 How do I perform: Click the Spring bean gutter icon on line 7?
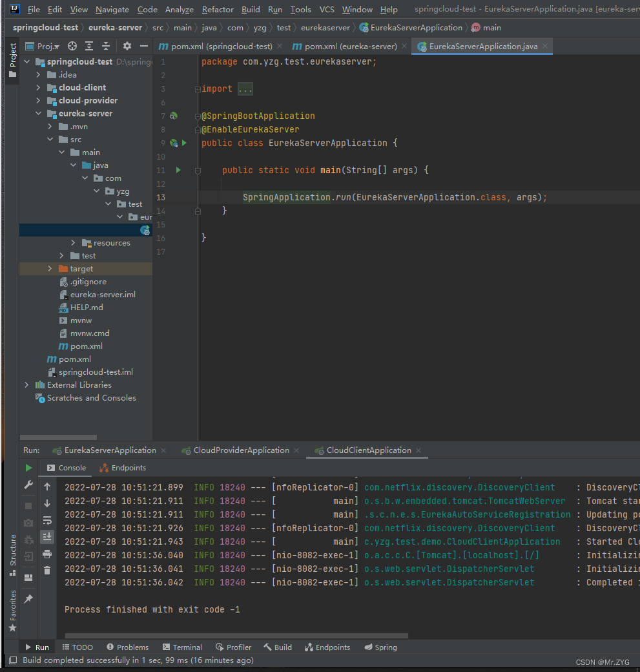(174, 116)
